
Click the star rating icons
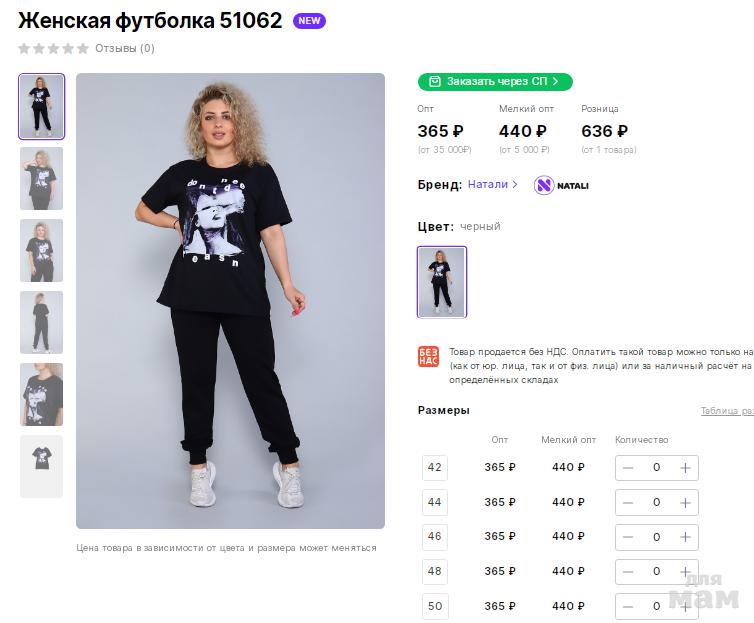(53, 48)
